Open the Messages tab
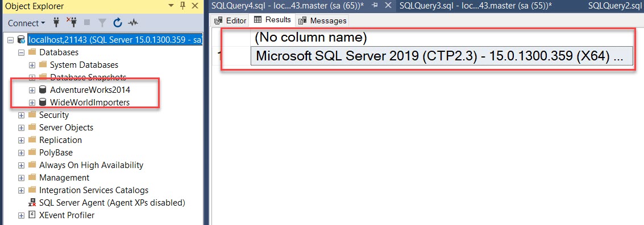Viewport: 644px width, 225px height. point(323,21)
